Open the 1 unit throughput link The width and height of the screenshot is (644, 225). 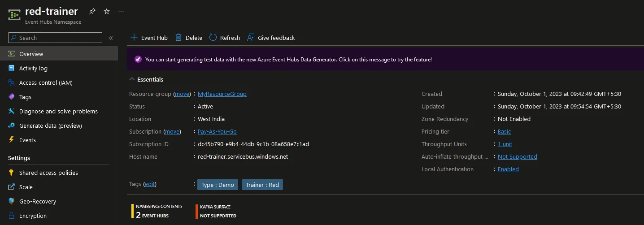[x=505, y=144]
